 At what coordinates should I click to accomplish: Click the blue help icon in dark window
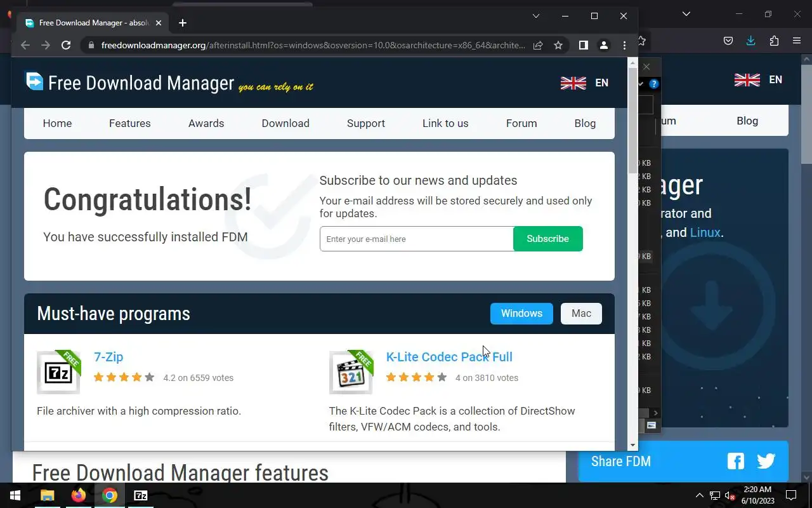click(654, 84)
